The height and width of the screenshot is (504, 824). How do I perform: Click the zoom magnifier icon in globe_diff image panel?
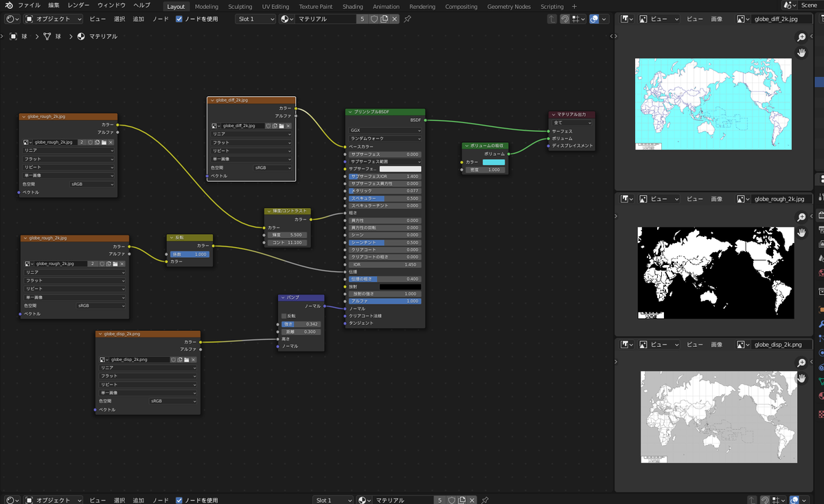tap(801, 38)
